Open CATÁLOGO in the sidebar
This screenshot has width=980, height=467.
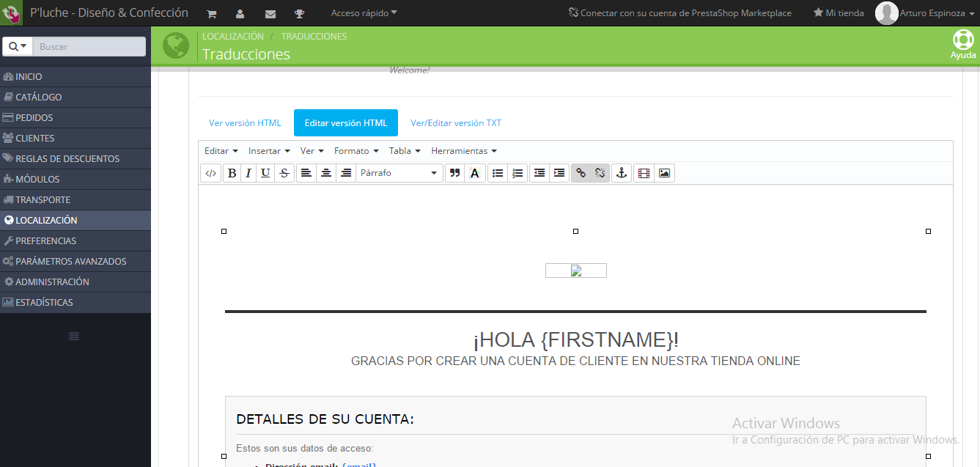click(x=75, y=97)
